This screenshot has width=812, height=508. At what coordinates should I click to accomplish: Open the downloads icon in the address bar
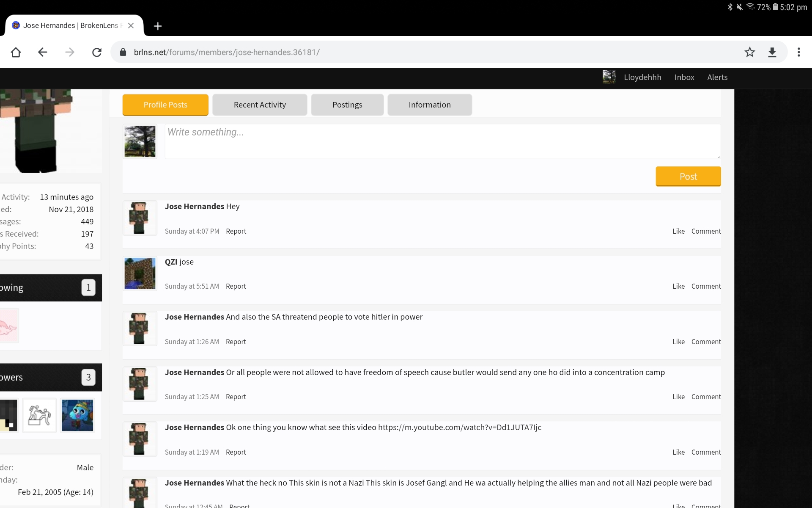click(x=772, y=52)
